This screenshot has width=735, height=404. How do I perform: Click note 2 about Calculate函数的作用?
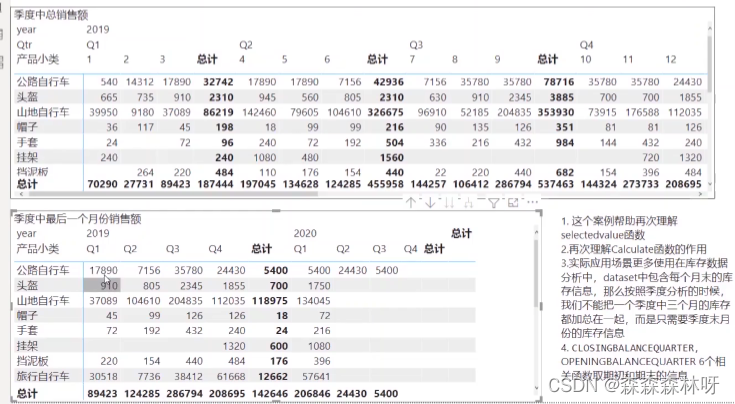633,249
